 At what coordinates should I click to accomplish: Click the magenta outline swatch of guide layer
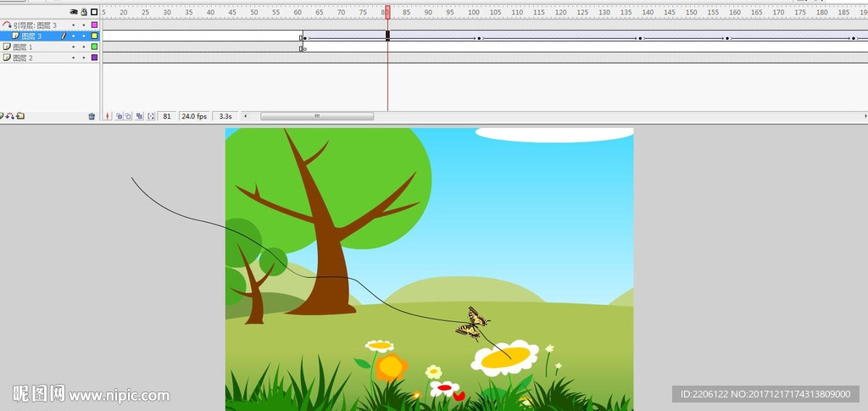pos(94,25)
